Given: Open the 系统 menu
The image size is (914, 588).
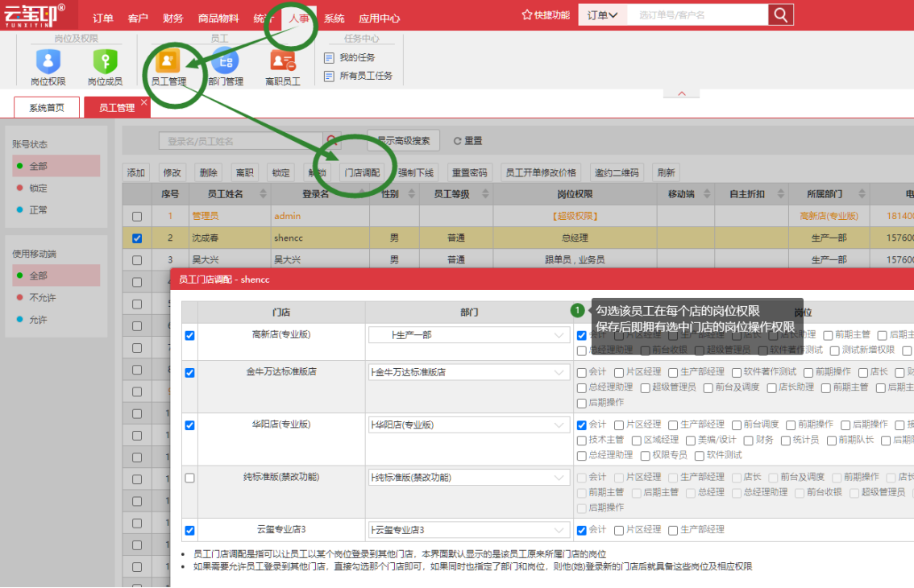Looking at the screenshot, I should [x=334, y=18].
